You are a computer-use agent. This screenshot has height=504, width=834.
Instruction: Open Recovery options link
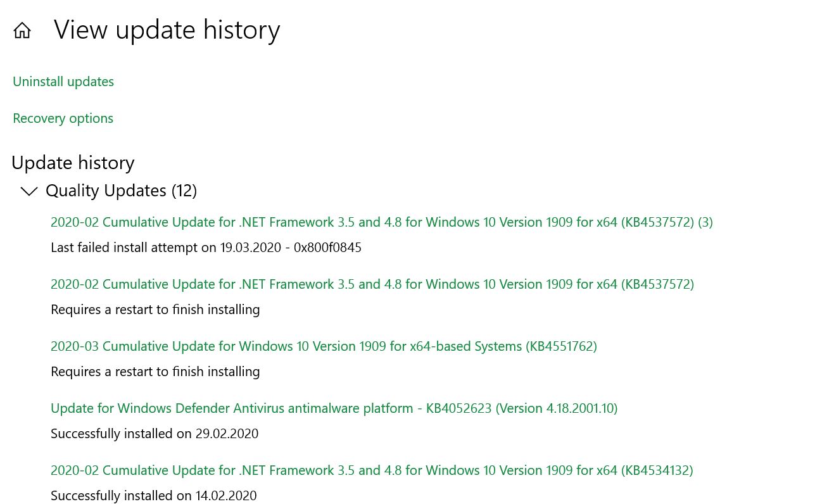click(x=63, y=118)
